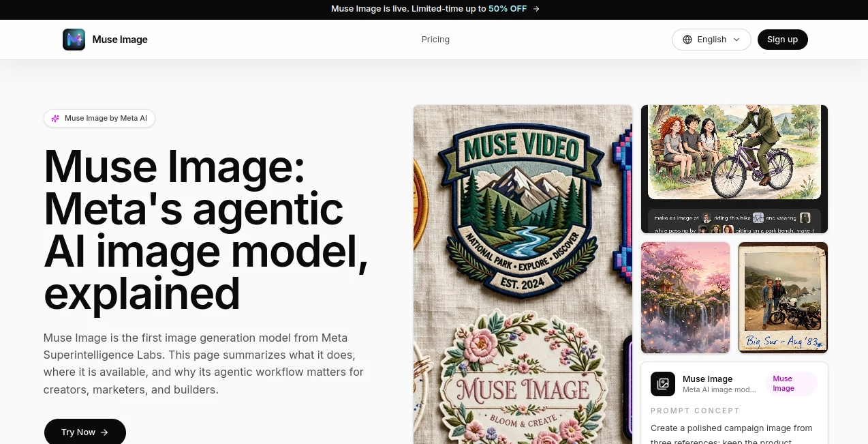This screenshot has width=868, height=444.
Task: Open the Big Sur Aug '83 polaroid photo
Action: coord(784,297)
